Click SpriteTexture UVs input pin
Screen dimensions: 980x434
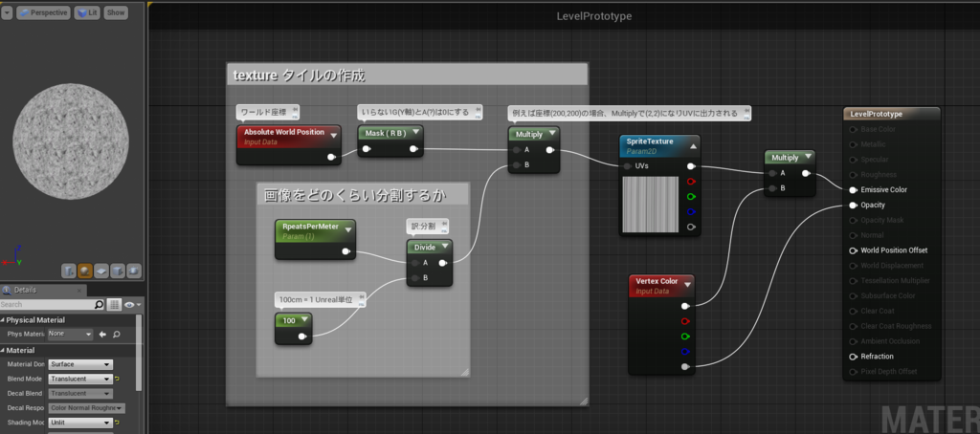tap(628, 166)
